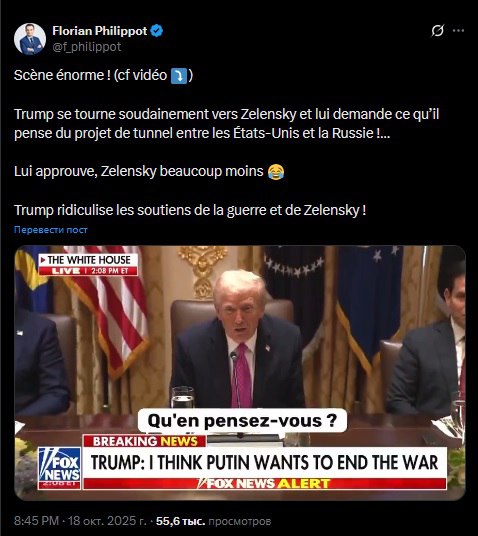Click the Fox News Alert ticker

click(265, 484)
